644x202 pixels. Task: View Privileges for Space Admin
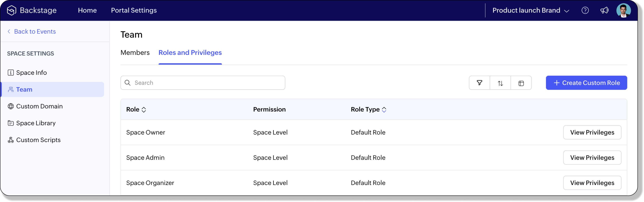(592, 158)
